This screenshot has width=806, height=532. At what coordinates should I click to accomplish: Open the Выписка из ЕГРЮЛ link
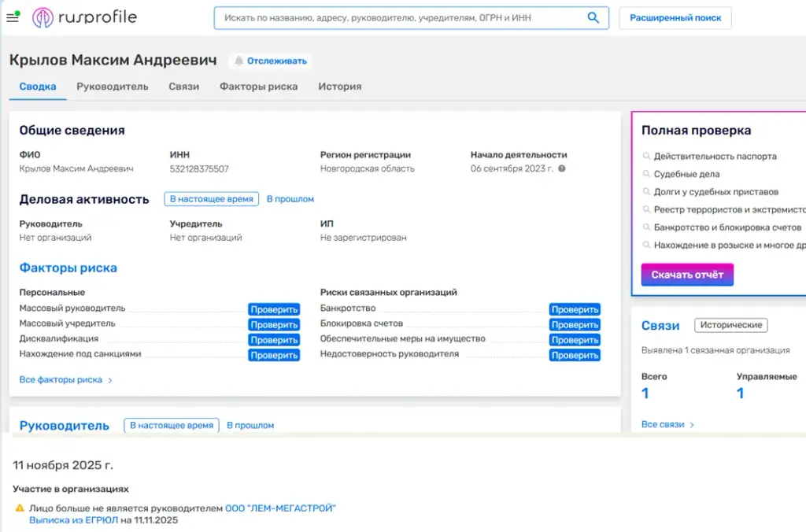coord(73,520)
